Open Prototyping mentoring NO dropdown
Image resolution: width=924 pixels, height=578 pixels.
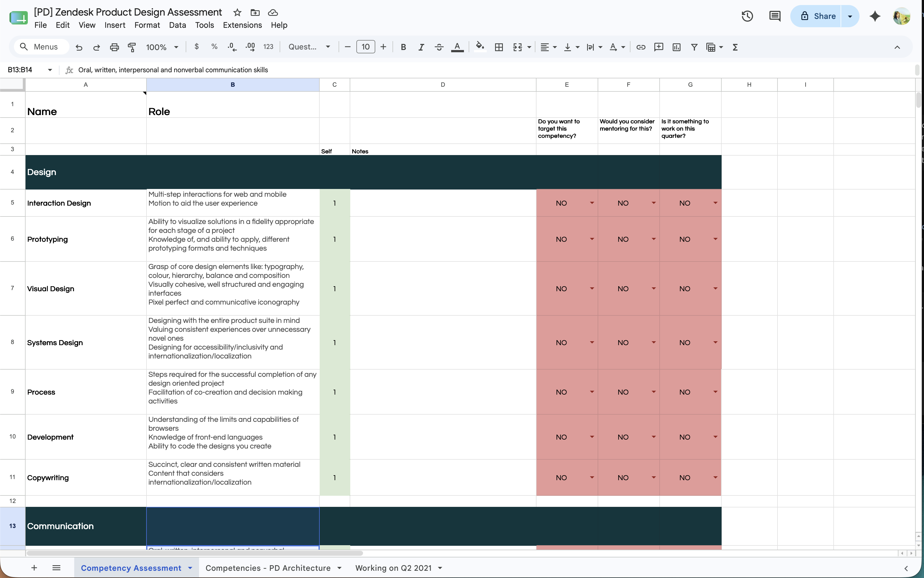click(654, 239)
